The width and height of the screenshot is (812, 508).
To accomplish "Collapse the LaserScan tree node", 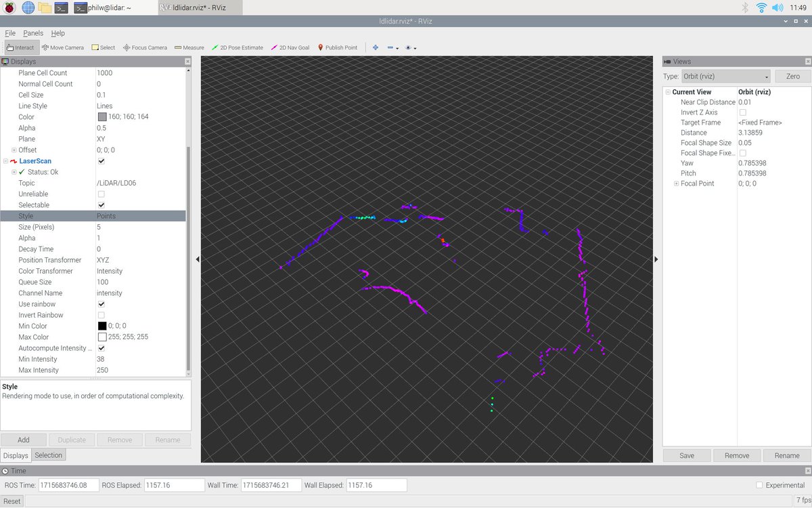I will pyautogui.click(x=5, y=161).
